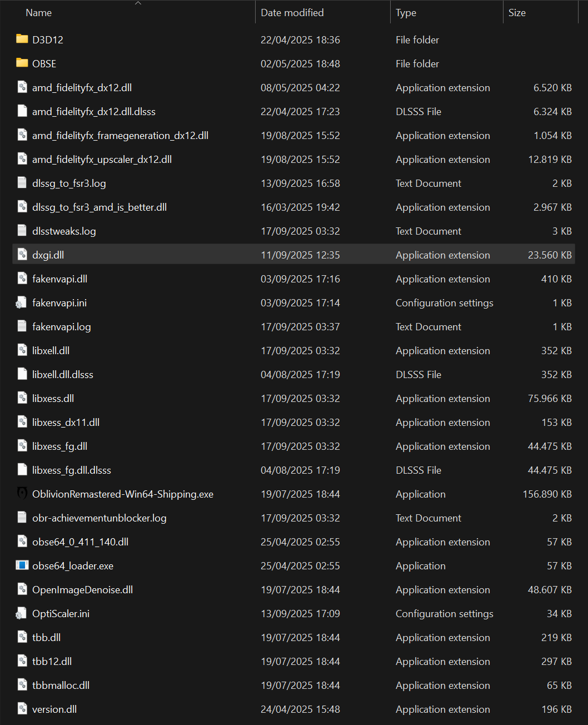Sort by the Date modified column header
The height and width of the screenshot is (725, 588).
pos(292,13)
